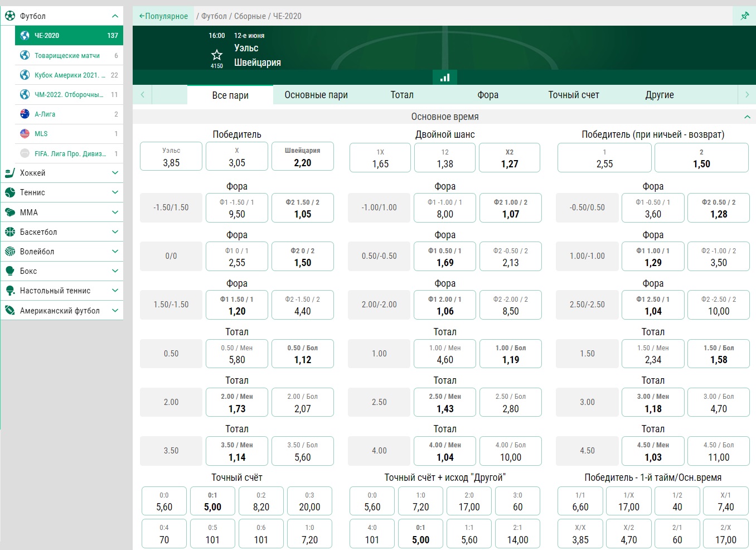
Task: Click the pin icon in top right
Action: point(744,16)
